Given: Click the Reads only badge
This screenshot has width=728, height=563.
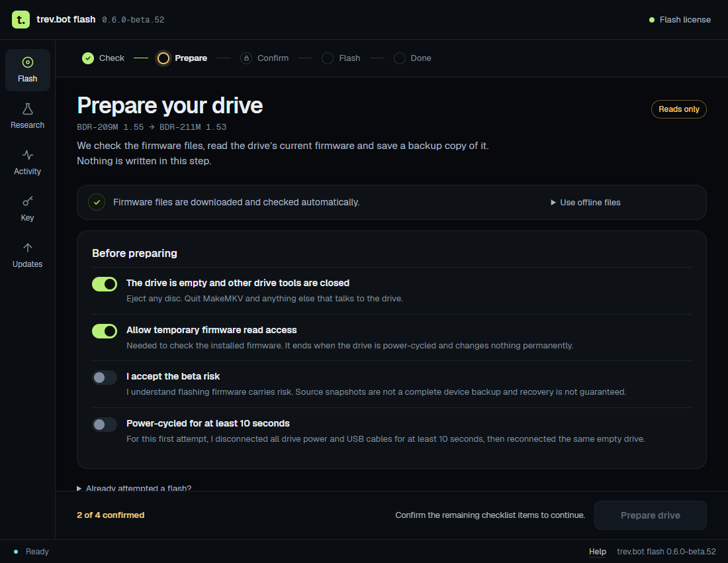Looking at the screenshot, I should click(678, 109).
